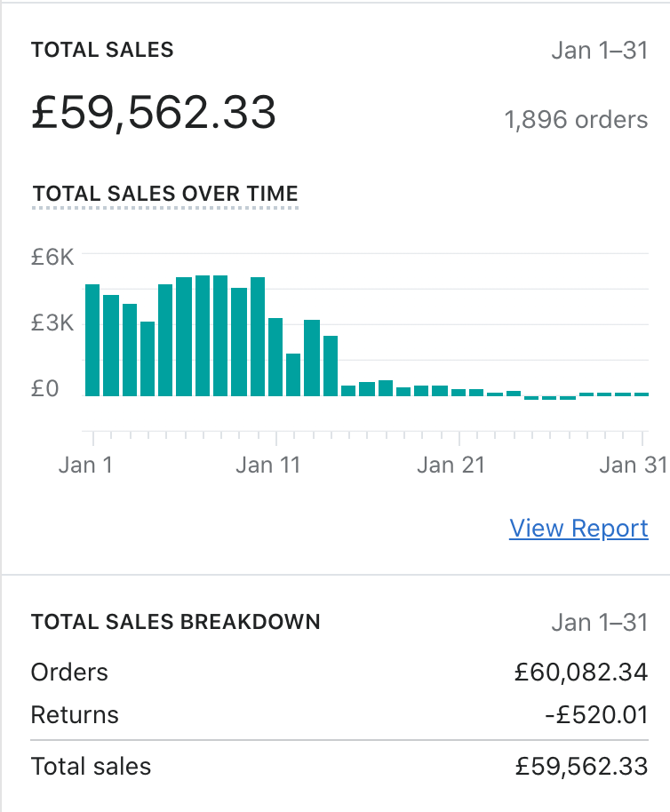
Task: Select the Jan 11 bar in chart
Action: pos(275,356)
